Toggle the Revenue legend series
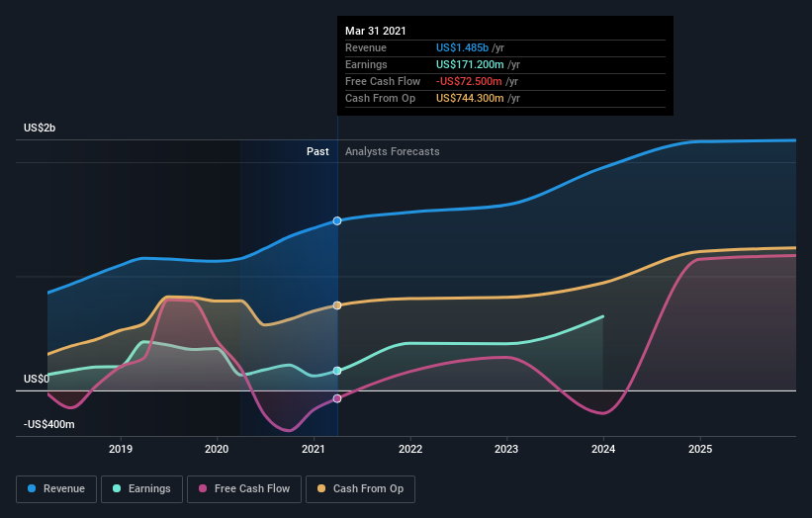The image size is (812, 518). [x=56, y=489]
